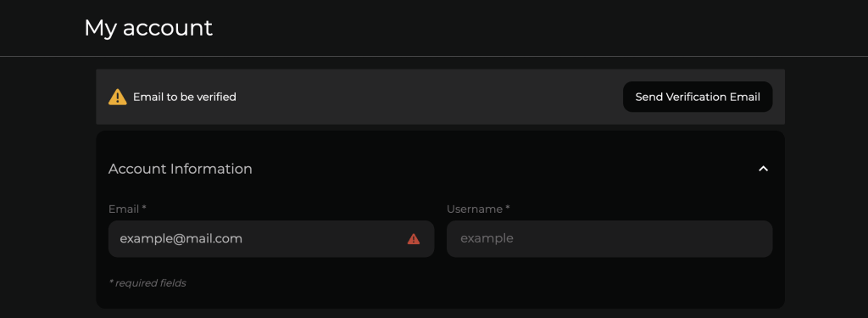Click the 'Username *' field label
Image resolution: width=868 pixels, height=318 pixels.
(x=478, y=209)
